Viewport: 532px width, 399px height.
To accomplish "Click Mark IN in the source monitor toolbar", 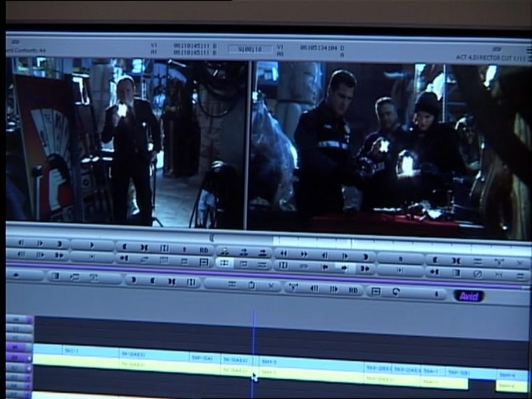I will click(124, 247).
